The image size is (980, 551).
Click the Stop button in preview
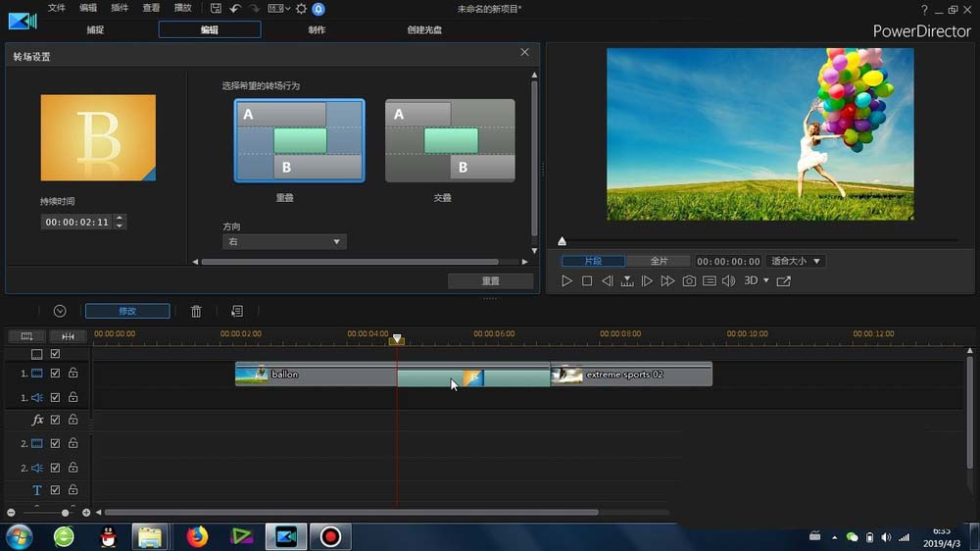click(x=587, y=281)
